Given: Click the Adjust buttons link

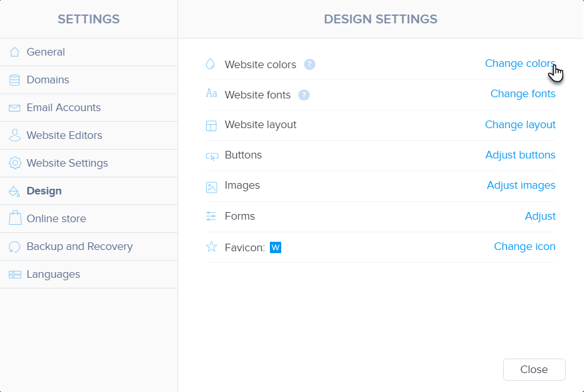Looking at the screenshot, I should pos(520,155).
